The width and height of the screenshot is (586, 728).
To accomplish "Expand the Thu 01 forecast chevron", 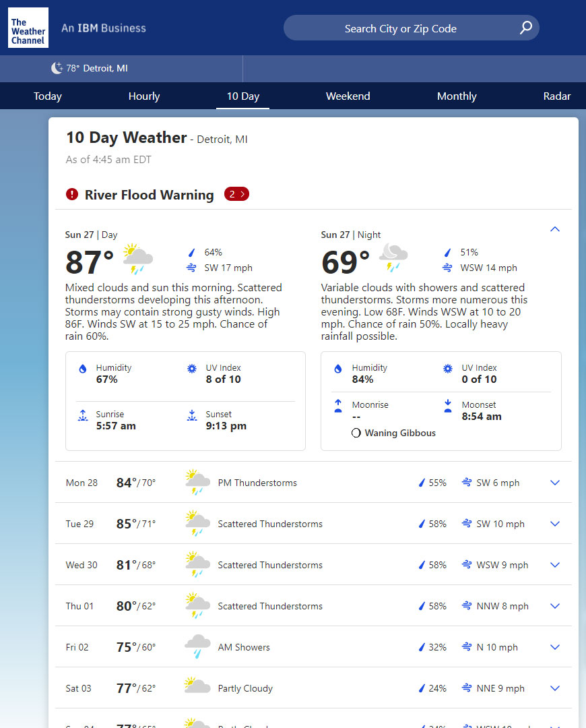I will [x=555, y=606].
